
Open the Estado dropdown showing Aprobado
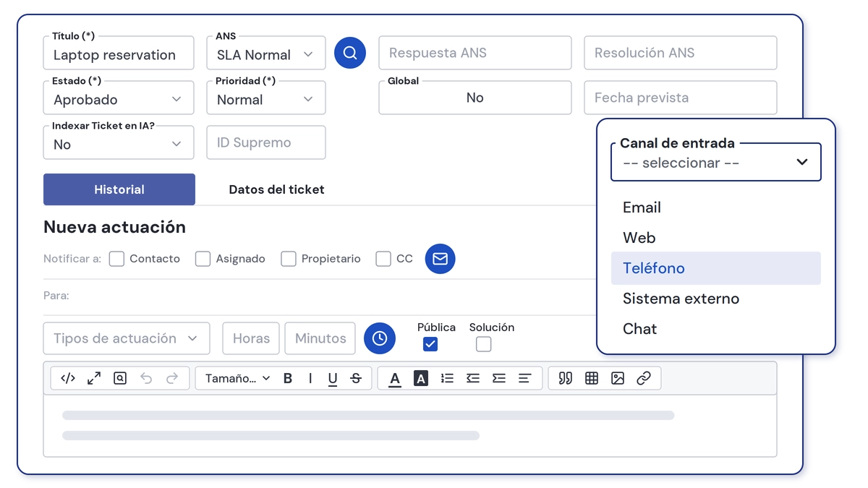click(x=119, y=98)
